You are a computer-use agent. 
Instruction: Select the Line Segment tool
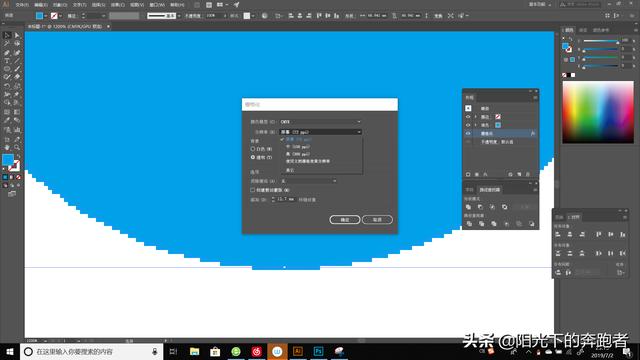click(17, 60)
